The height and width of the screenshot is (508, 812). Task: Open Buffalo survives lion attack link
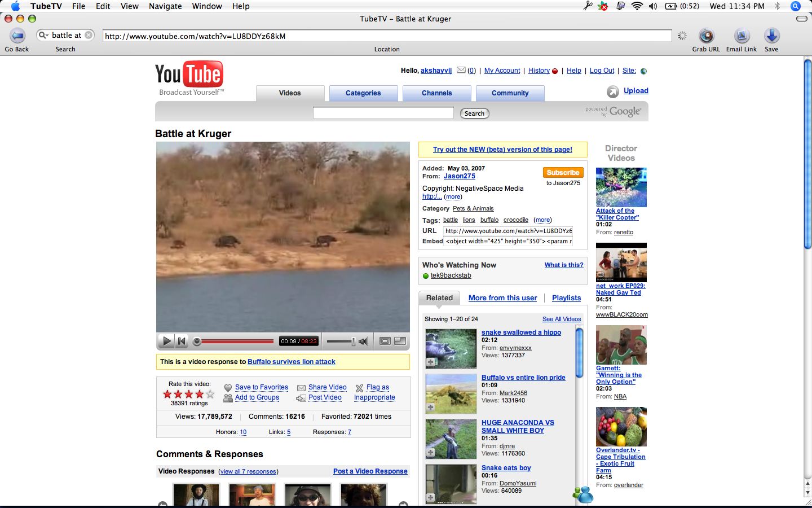[x=292, y=362]
